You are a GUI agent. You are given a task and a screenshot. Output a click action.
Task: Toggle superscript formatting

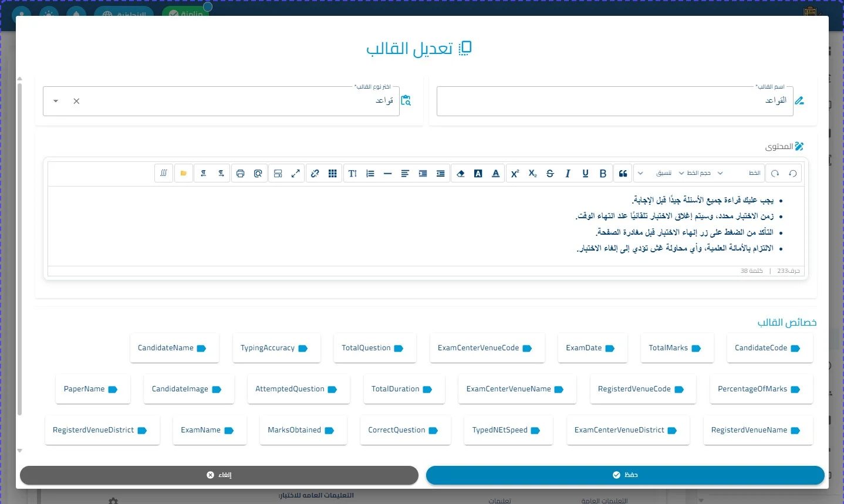(515, 173)
